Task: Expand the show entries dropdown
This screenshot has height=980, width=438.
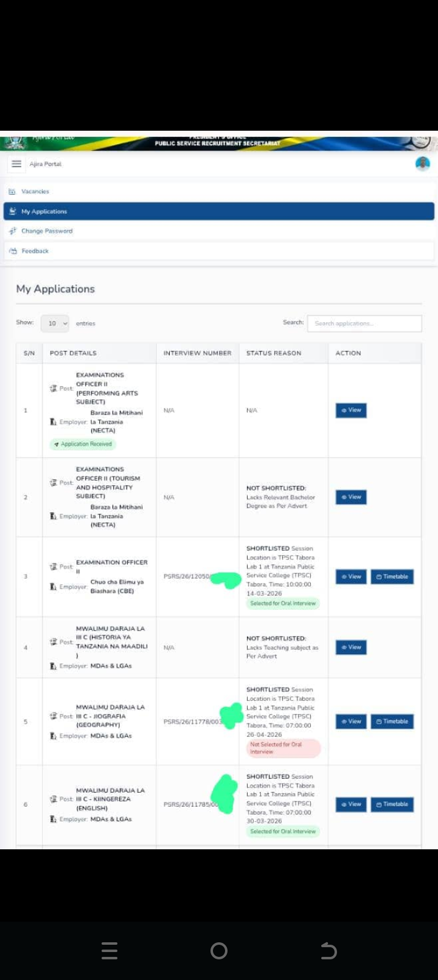Action: pos(55,323)
